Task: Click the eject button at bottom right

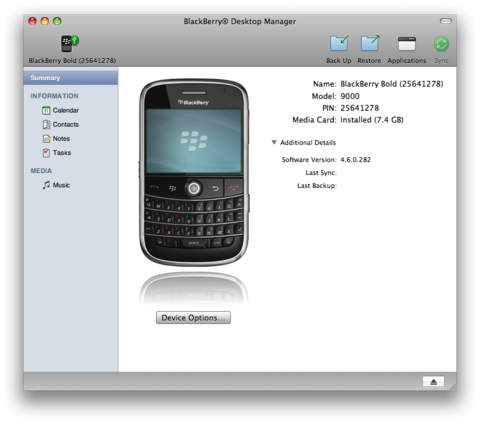Action: 433,381
